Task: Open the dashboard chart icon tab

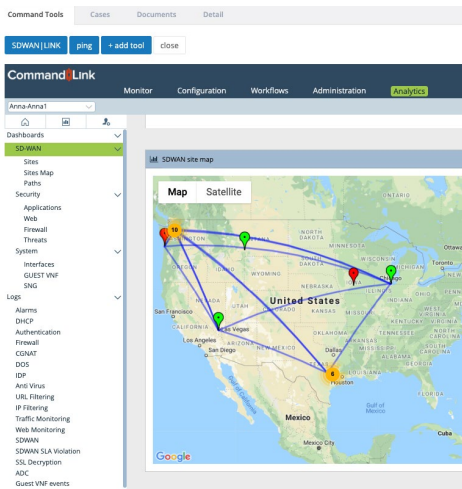Action: point(66,122)
